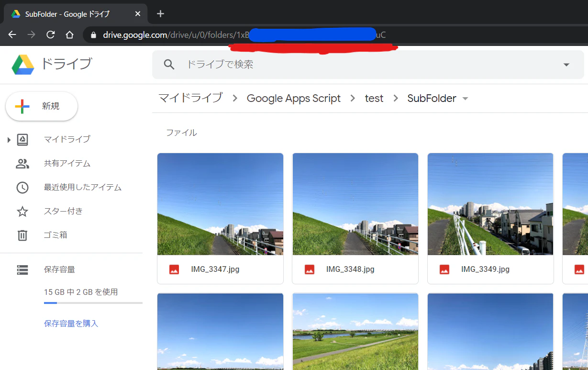Image resolution: width=588 pixels, height=370 pixels.
Task: Click the IMG_3349.jpg file name
Action: pyautogui.click(x=485, y=269)
